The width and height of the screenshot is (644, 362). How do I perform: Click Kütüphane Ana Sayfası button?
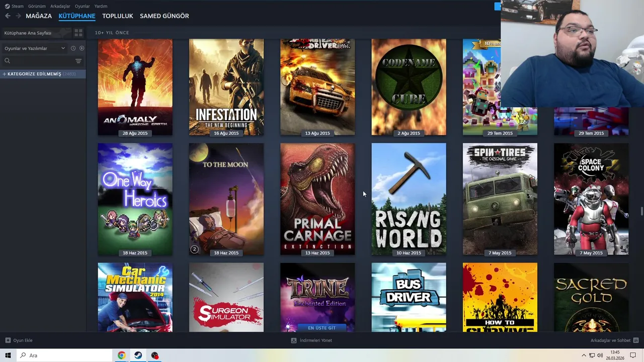(x=36, y=33)
